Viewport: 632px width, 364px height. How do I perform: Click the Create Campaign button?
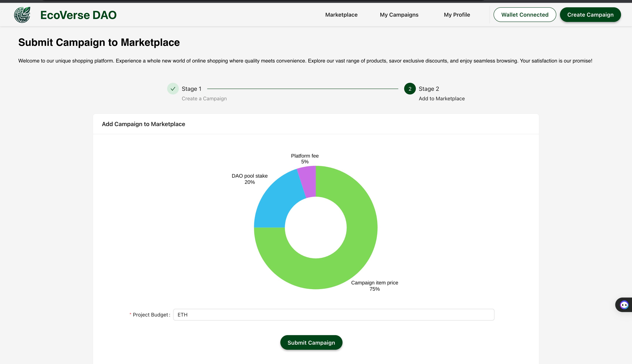coord(590,15)
